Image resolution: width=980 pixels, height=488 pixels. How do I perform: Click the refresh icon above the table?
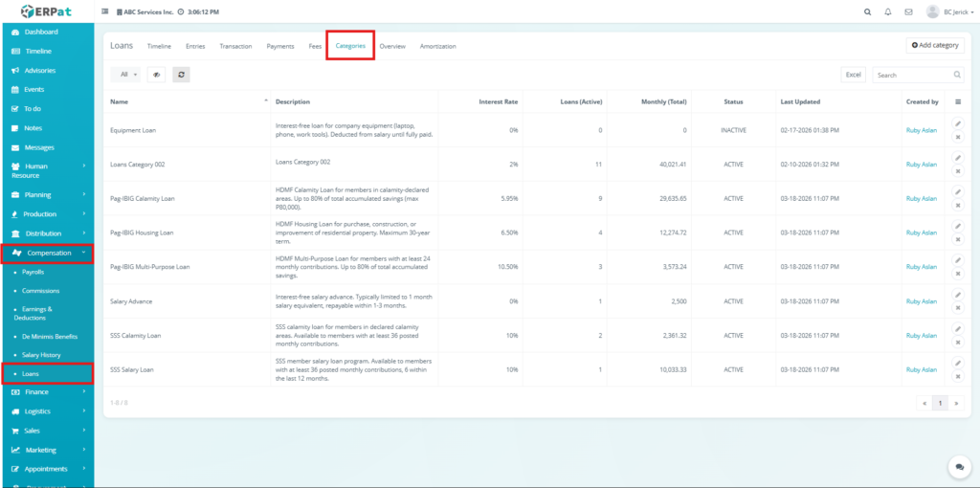(182, 74)
